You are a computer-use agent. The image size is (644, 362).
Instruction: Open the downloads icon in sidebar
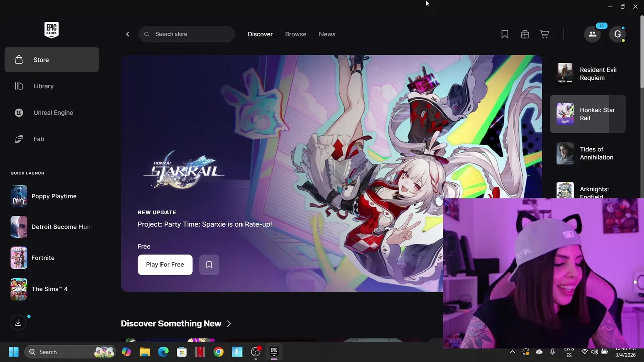point(18,322)
